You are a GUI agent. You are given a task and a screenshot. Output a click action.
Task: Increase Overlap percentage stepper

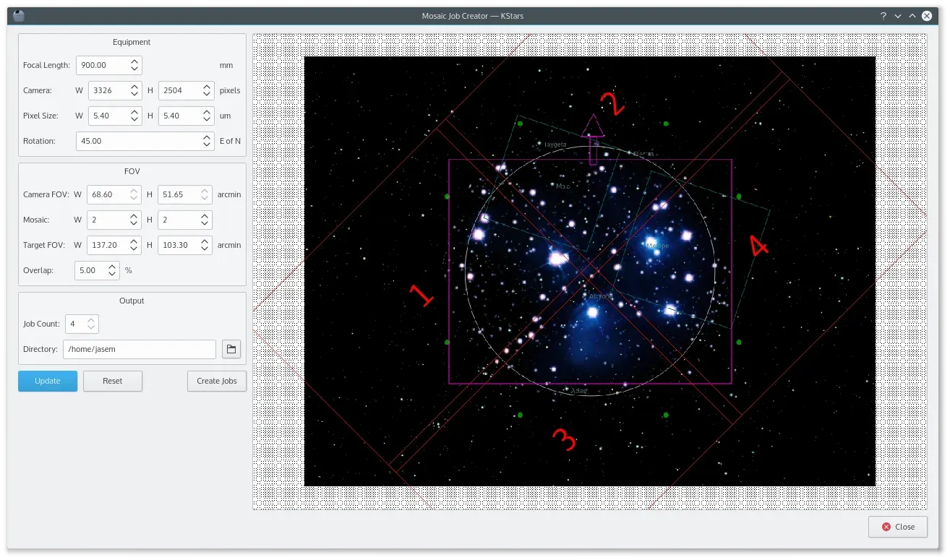[x=113, y=267]
